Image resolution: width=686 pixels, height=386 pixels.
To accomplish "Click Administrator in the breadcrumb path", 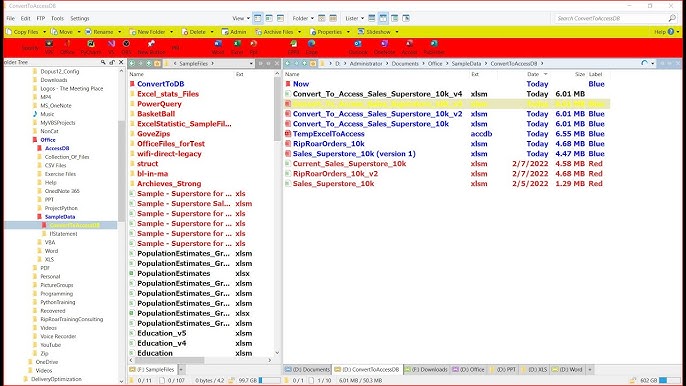I will (366, 63).
